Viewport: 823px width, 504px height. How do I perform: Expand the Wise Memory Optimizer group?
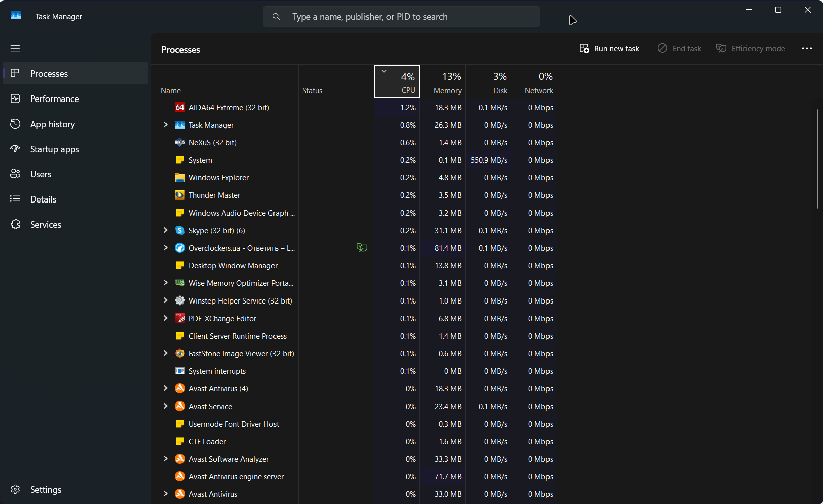point(165,283)
